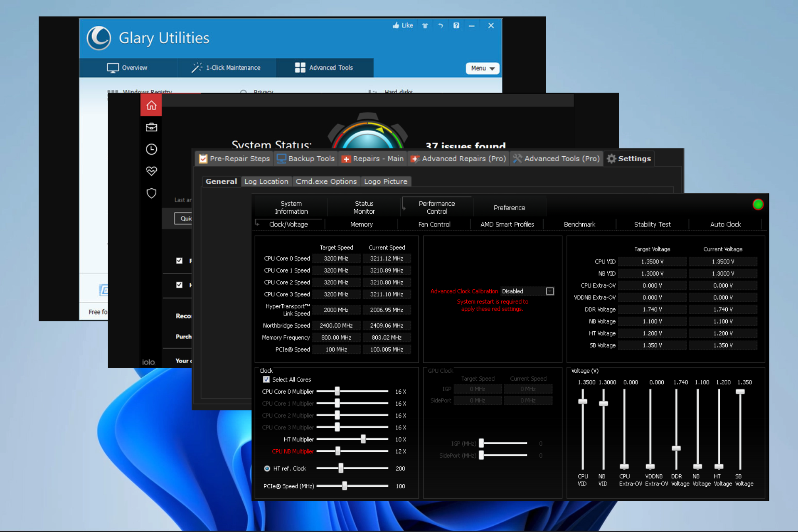798x532 pixels.
Task: Open Preference section in AMD OverDrive
Action: pos(509,208)
